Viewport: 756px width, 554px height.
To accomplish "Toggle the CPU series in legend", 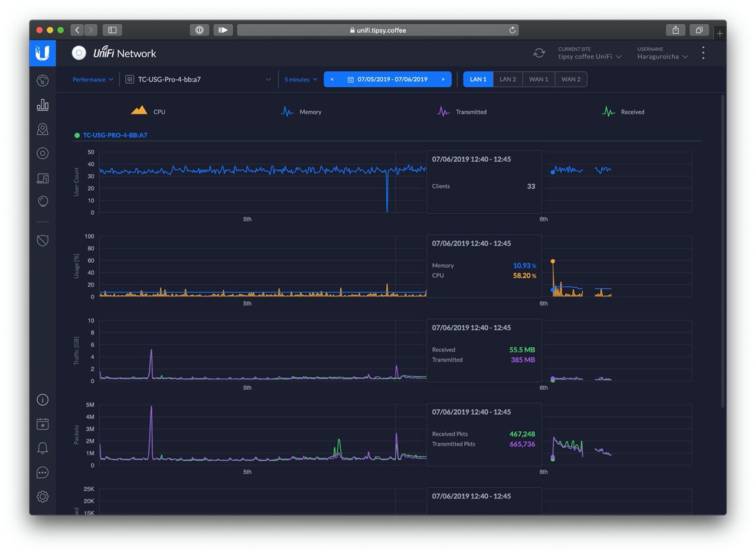I will (x=148, y=111).
